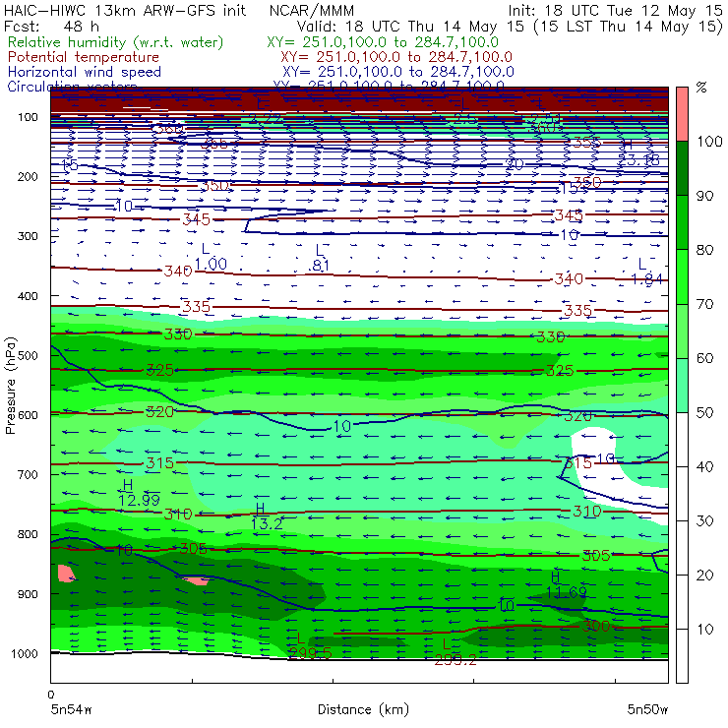Click the colorbar '40' percent label

tap(705, 466)
